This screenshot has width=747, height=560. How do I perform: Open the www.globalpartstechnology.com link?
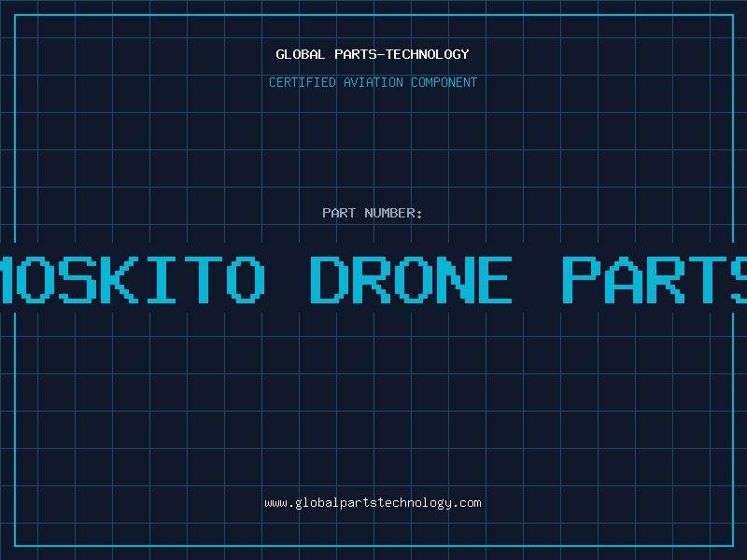(x=373, y=503)
